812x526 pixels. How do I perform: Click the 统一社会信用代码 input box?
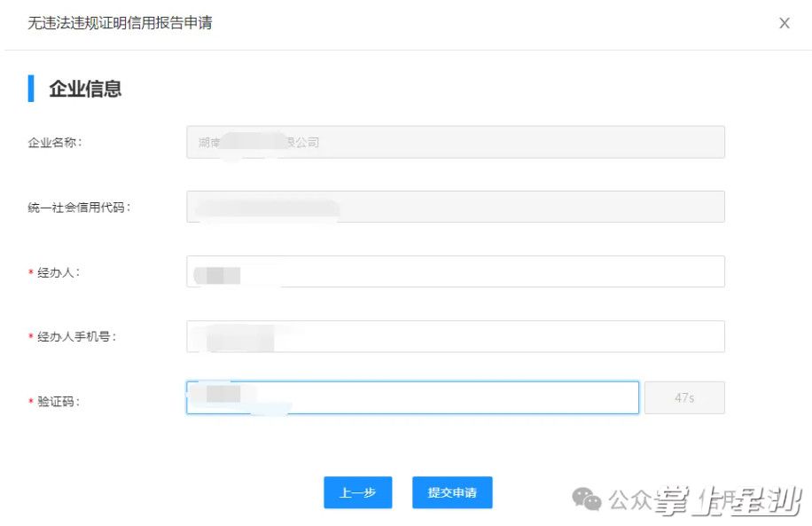pyautogui.click(x=455, y=207)
